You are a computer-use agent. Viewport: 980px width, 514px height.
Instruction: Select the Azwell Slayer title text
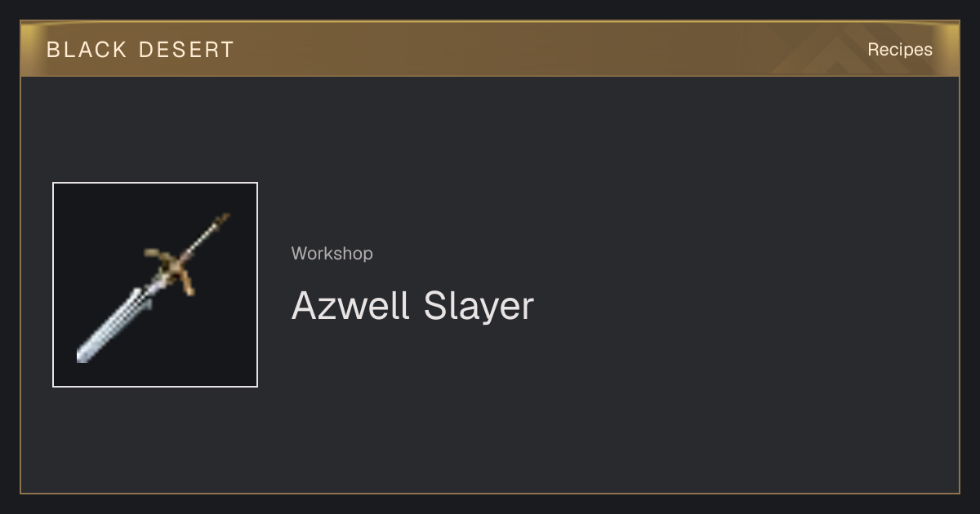tap(412, 306)
